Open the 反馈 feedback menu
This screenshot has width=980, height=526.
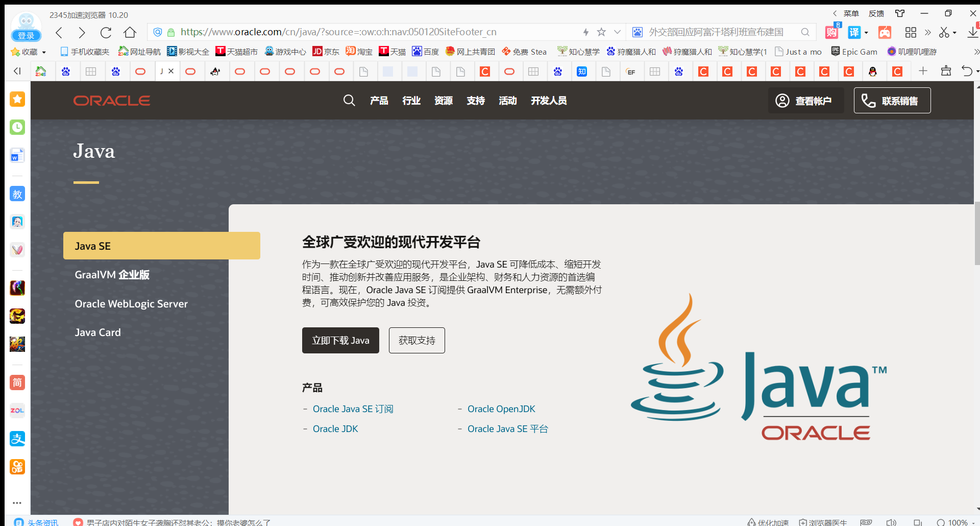click(x=876, y=14)
